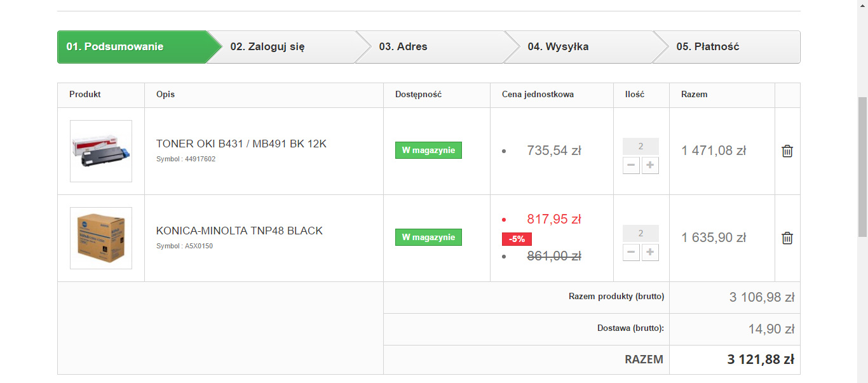Decrease OKI toner quantity with minus

coord(631,166)
